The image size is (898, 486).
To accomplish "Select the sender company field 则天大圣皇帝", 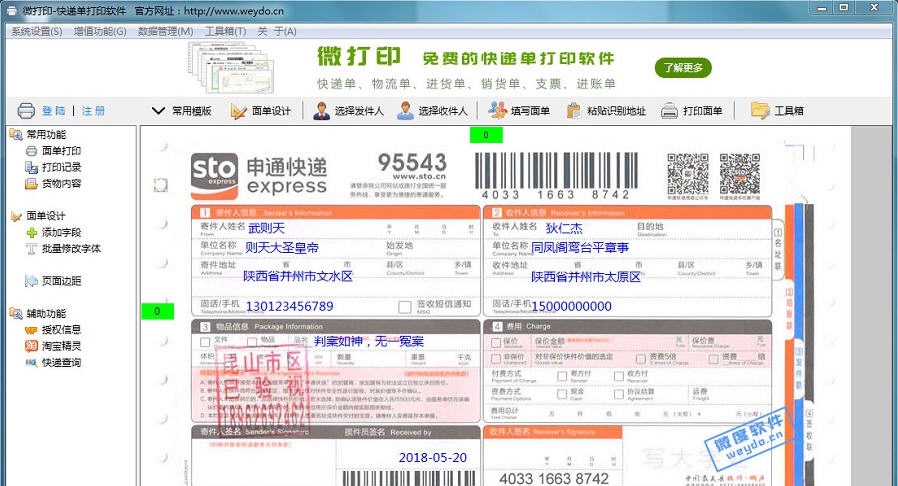I will click(x=282, y=247).
